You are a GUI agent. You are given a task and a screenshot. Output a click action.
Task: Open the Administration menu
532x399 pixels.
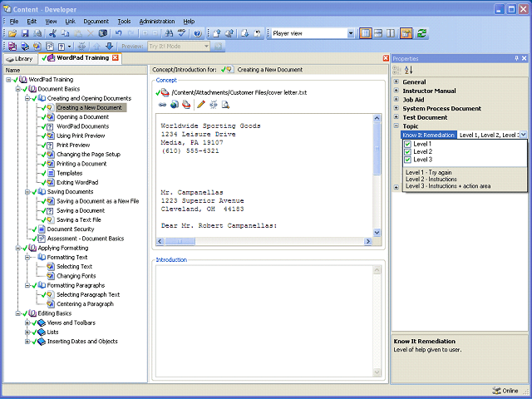[156, 21]
